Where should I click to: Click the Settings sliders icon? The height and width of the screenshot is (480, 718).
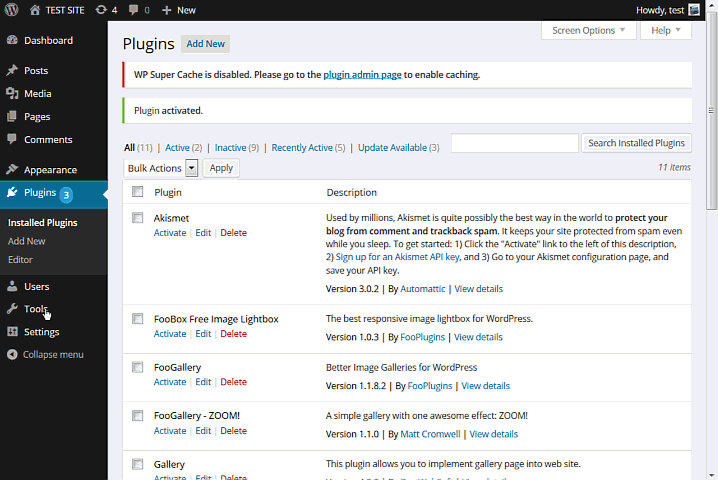coord(12,332)
